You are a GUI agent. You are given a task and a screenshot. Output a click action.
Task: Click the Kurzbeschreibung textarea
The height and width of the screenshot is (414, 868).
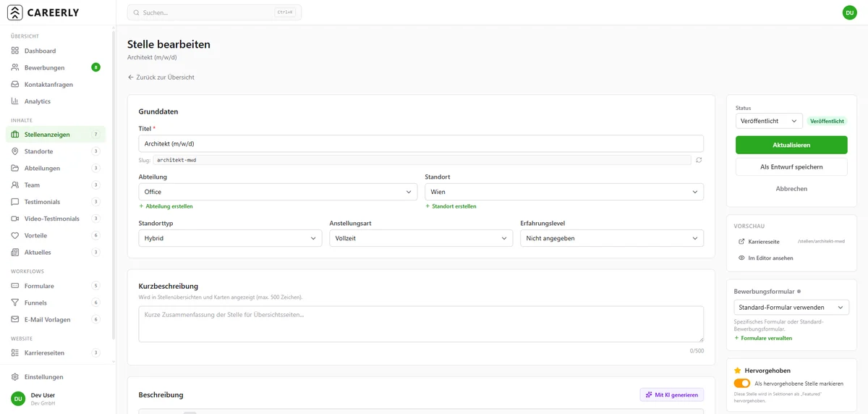[421, 324]
